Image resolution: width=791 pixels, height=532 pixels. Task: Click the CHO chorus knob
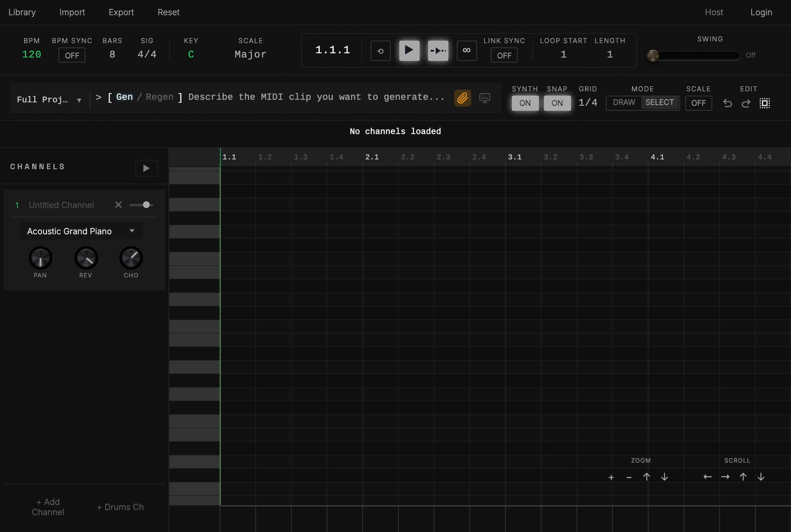131,258
